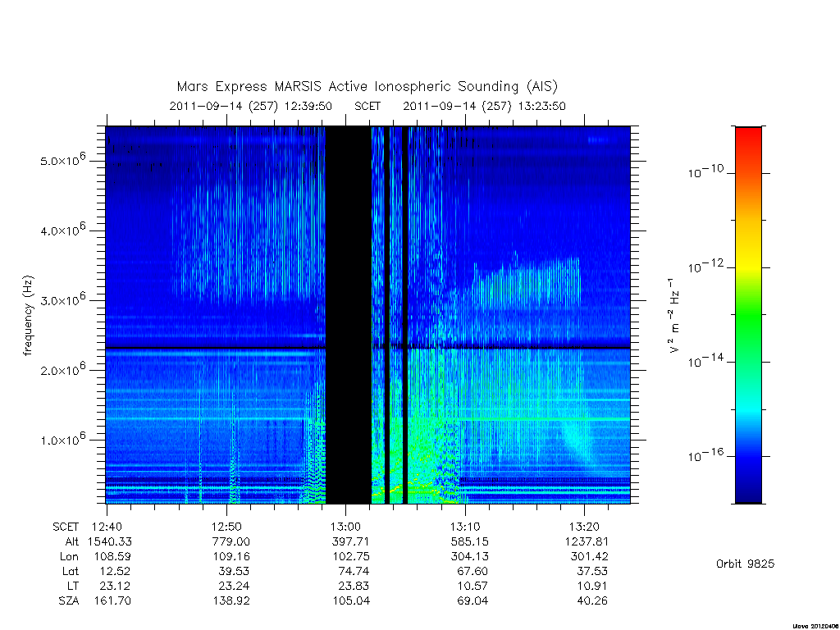Click the SCET row label beneath the plot
The width and height of the screenshot is (840, 630).
[66, 527]
